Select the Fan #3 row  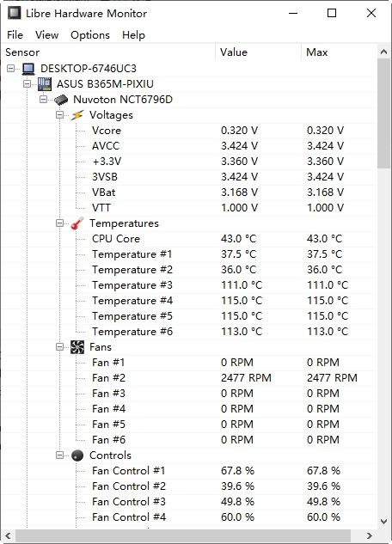tap(190, 394)
